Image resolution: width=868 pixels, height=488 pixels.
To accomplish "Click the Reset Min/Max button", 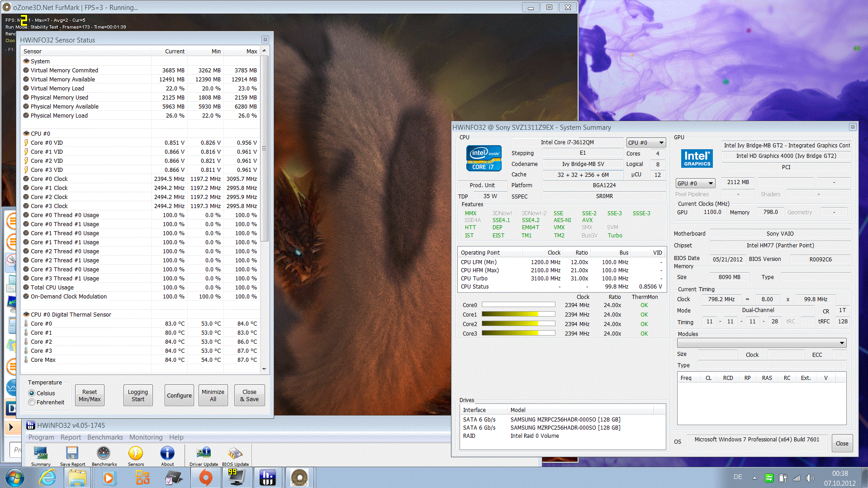I will pos(90,395).
